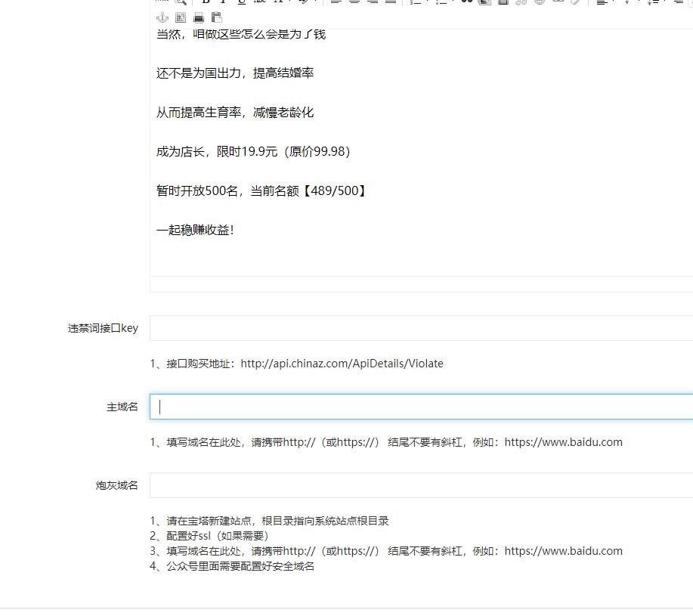Apply center alignment in editor toolbar
The width and height of the screenshot is (693, 616).
(x=354, y=2)
